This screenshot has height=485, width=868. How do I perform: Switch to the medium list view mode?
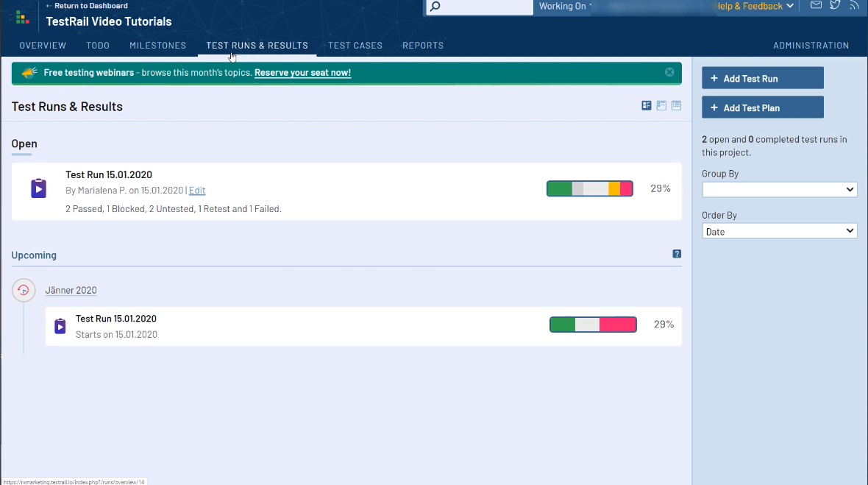[x=661, y=106]
